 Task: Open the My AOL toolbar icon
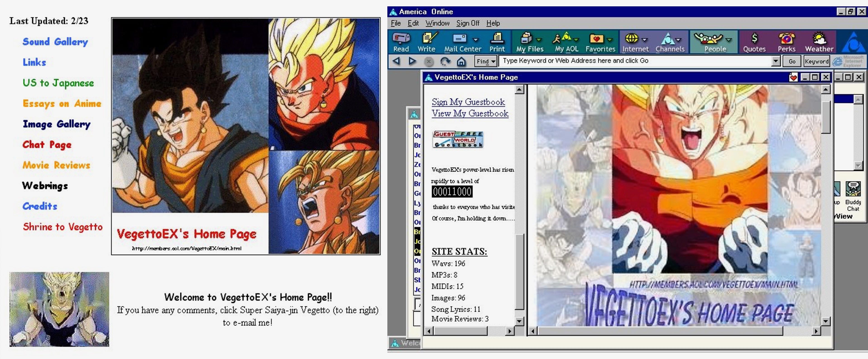coord(566,42)
